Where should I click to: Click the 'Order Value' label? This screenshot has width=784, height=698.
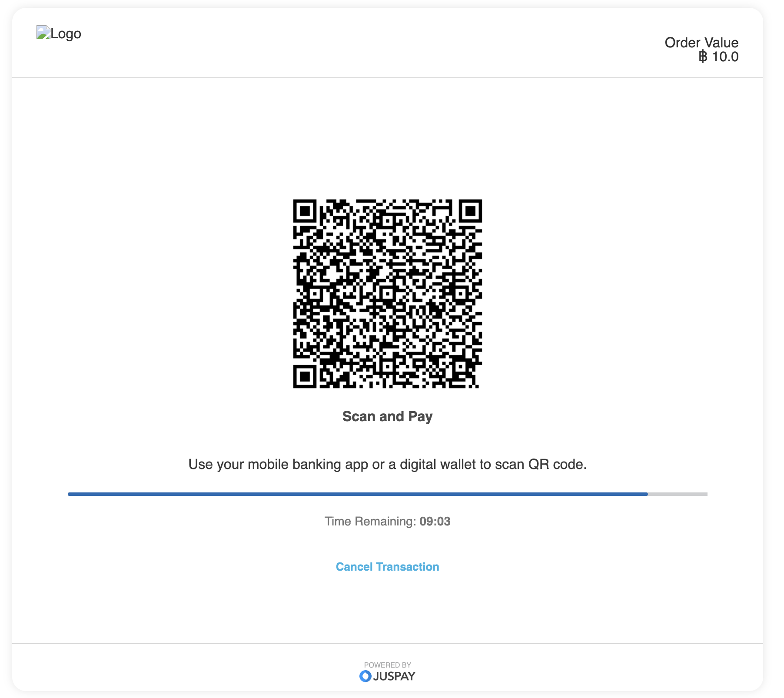(701, 43)
